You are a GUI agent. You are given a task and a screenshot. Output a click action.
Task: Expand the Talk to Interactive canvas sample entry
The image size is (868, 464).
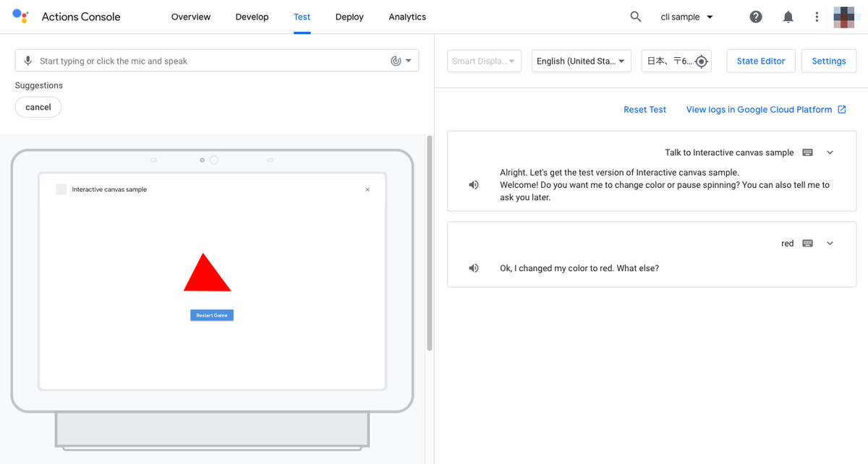coord(830,152)
